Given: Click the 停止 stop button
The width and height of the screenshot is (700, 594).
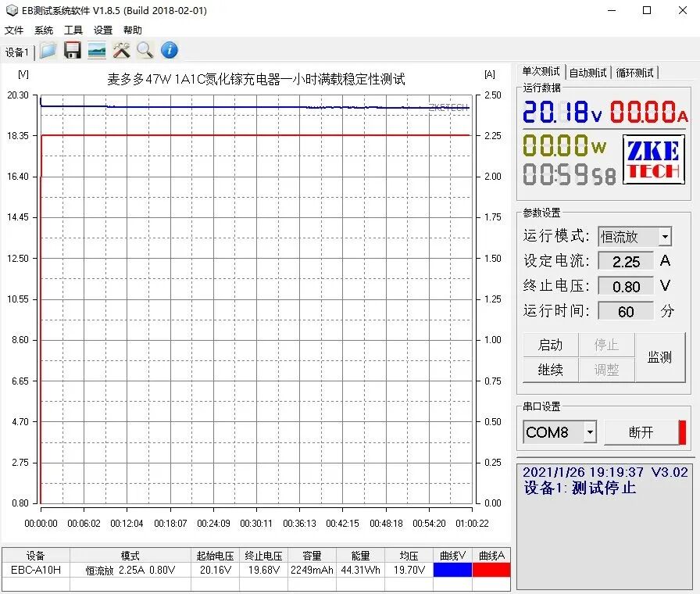Looking at the screenshot, I should pos(606,345).
